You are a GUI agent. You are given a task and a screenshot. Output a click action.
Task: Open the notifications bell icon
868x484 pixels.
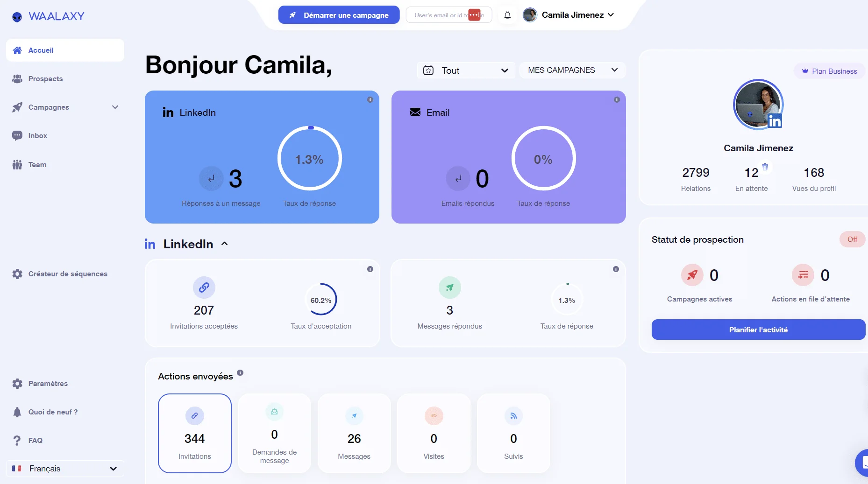pos(507,15)
